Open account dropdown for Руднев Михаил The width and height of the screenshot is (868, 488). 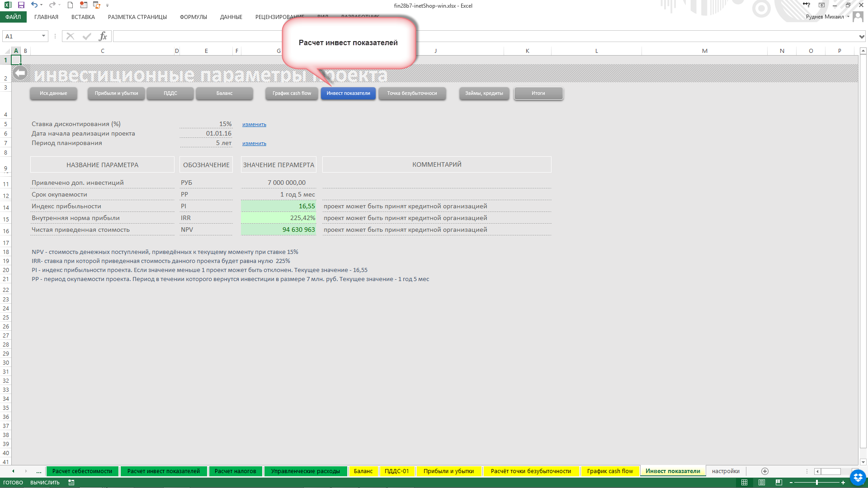pos(848,17)
